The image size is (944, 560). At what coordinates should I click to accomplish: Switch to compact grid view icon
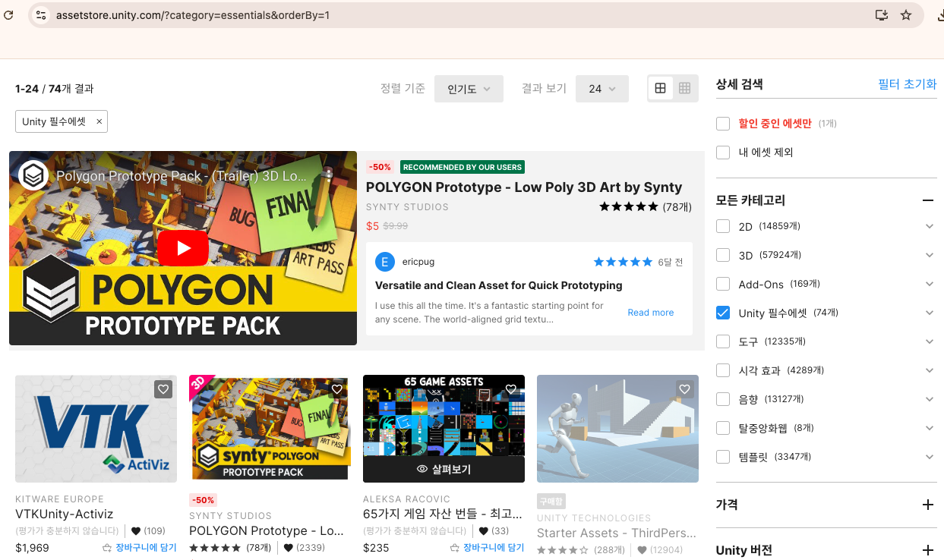[684, 88]
